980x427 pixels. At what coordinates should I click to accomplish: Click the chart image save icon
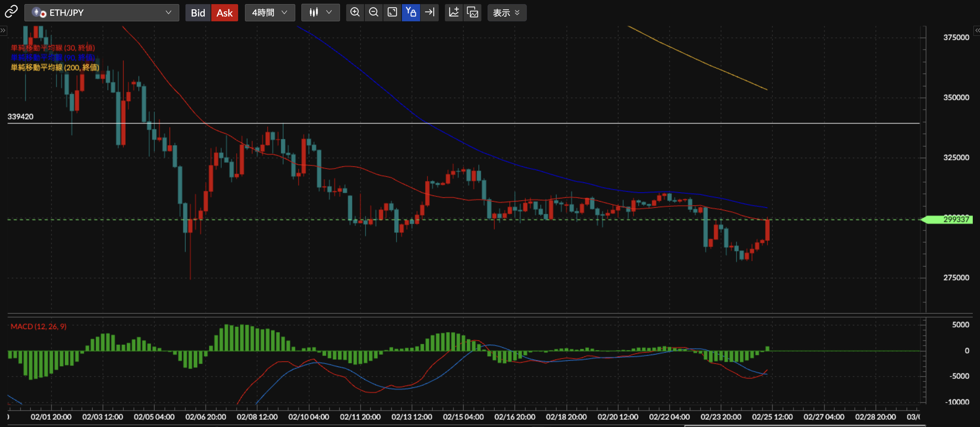point(472,12)
